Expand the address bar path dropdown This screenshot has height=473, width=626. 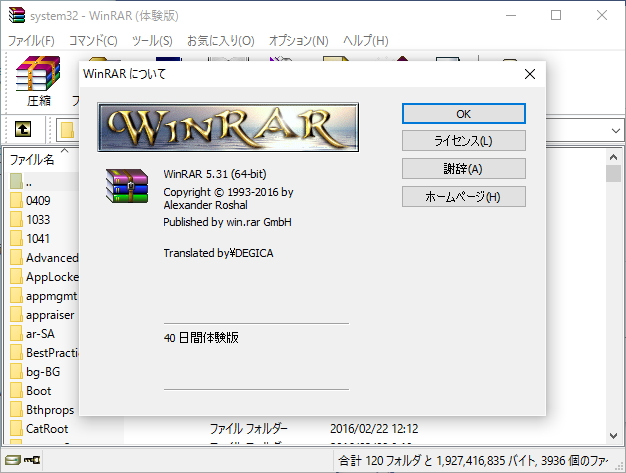[x=616, y=130]
